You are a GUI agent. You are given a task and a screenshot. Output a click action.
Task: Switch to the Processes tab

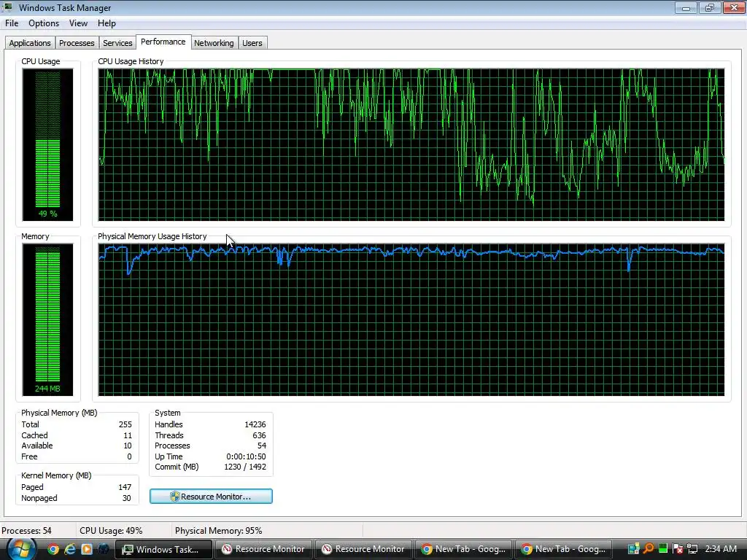coord(77,43)
